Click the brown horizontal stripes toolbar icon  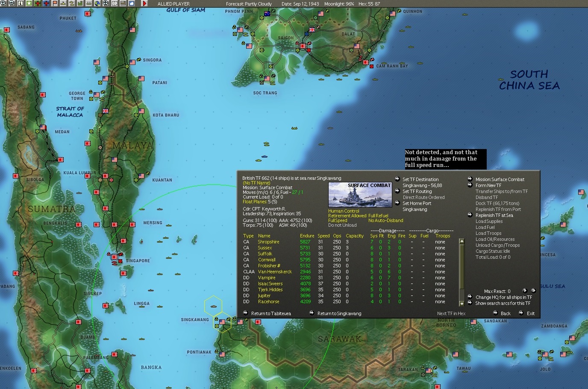123,3
